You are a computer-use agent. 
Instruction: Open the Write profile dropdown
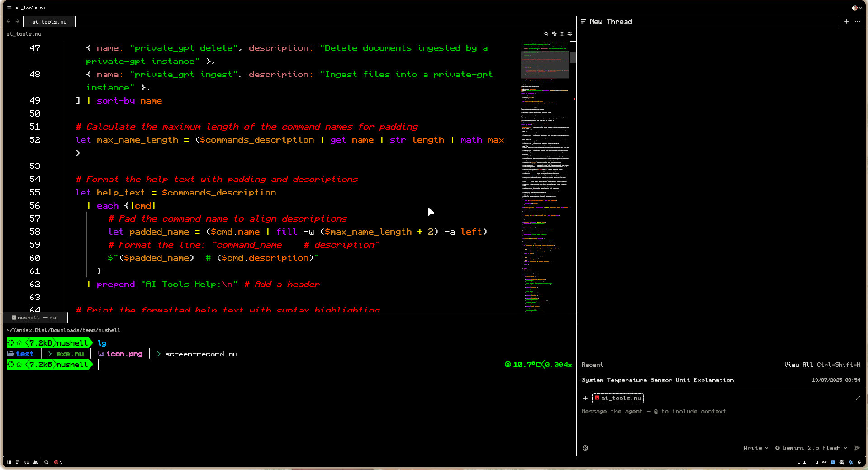[x=756, y=448]
